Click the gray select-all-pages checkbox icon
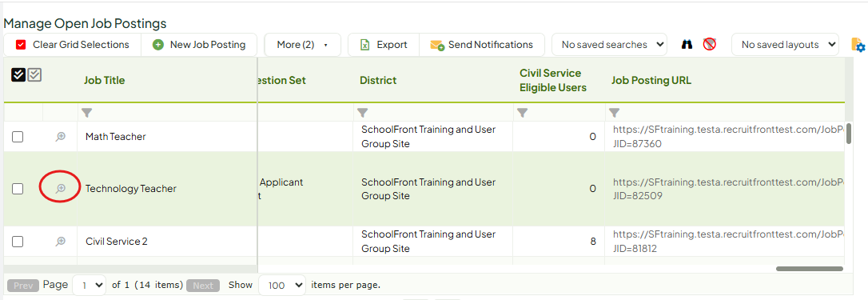The image size is (868, 300). [35, 75]
